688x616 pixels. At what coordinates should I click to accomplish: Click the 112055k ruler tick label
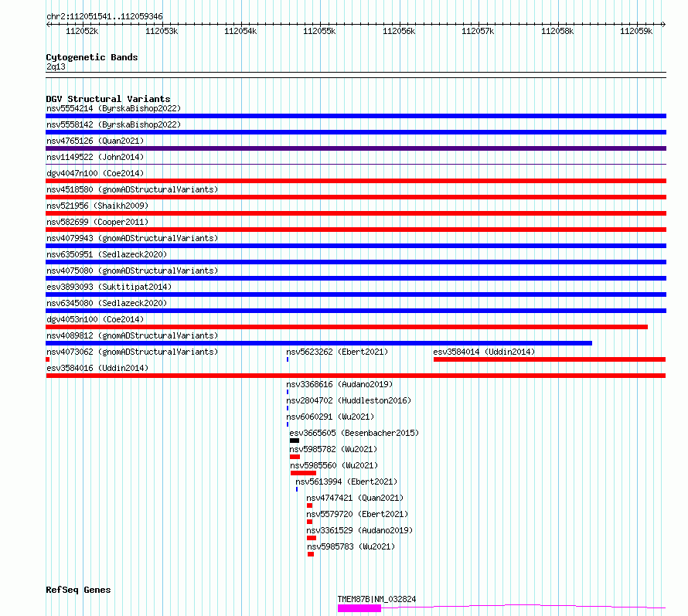tap(319, 31)
